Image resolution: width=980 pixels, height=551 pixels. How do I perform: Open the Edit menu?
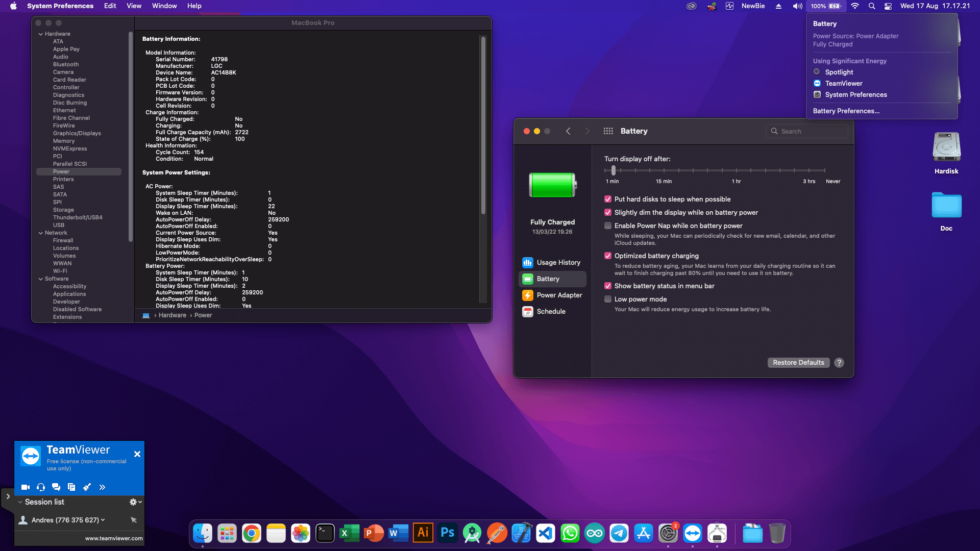[110, 6]
